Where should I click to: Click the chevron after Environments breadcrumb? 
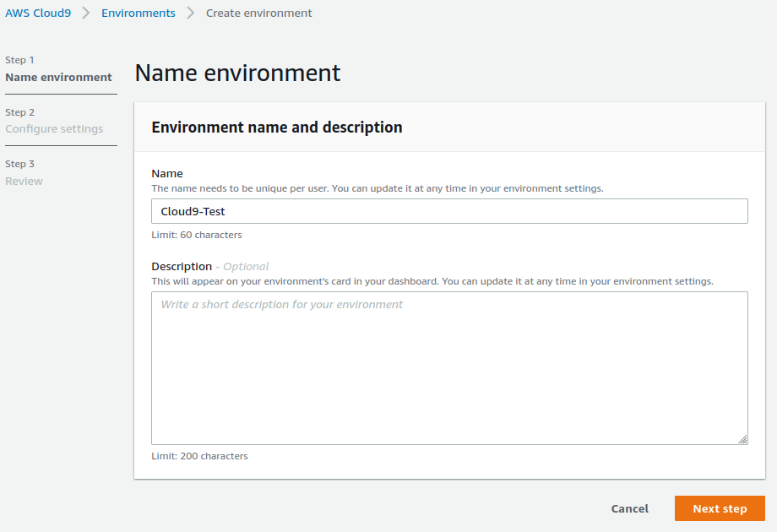pos(191,14)
